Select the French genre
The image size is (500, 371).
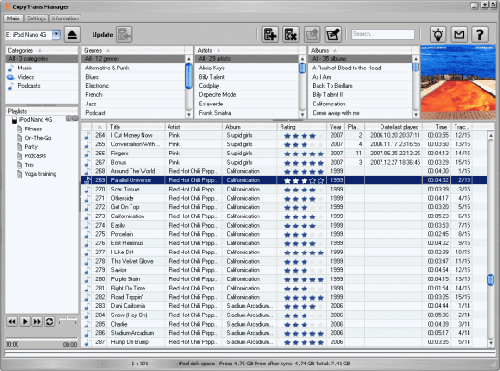(x=133, y=95)
